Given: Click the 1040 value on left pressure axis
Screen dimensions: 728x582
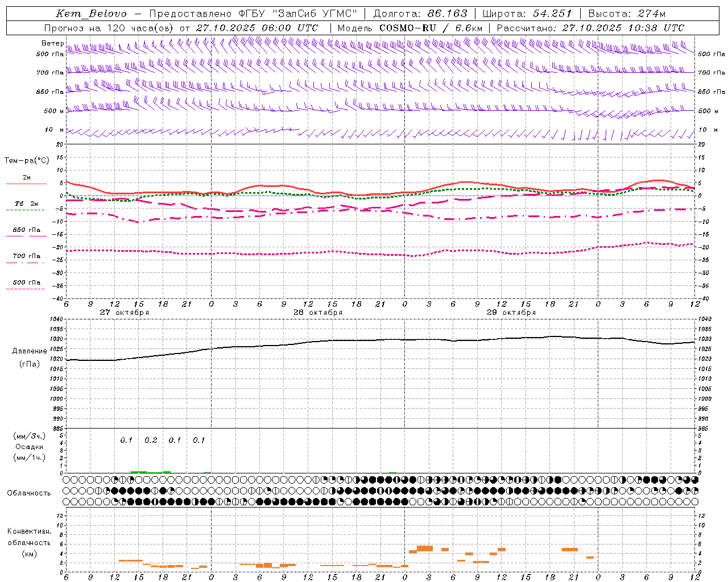Looking at the screenshot, I should click(x=56, y=319).
